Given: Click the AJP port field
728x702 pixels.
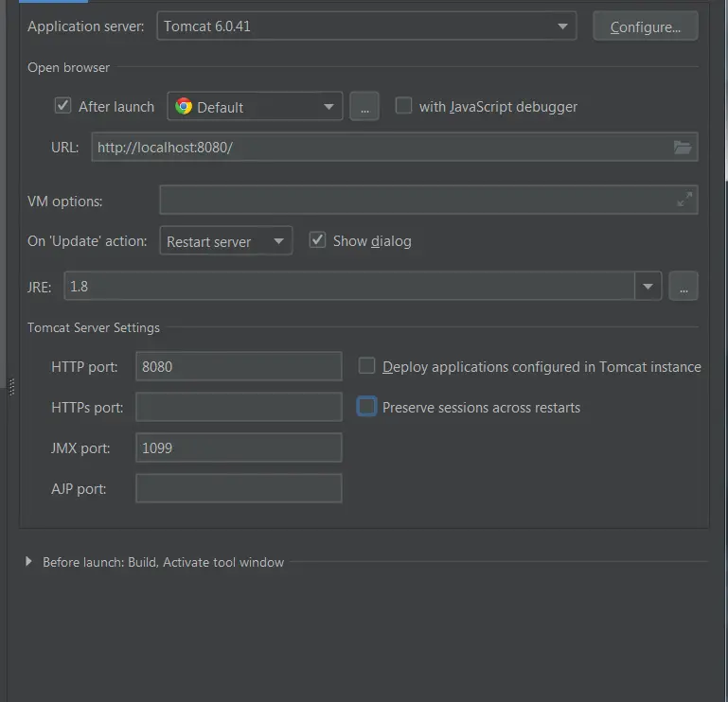Looking at the screenshot, I should click(239, 488).
